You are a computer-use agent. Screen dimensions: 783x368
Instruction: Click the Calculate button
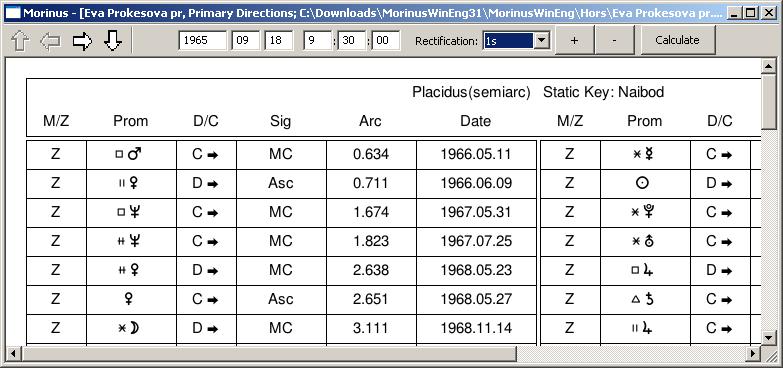(677, 40)
